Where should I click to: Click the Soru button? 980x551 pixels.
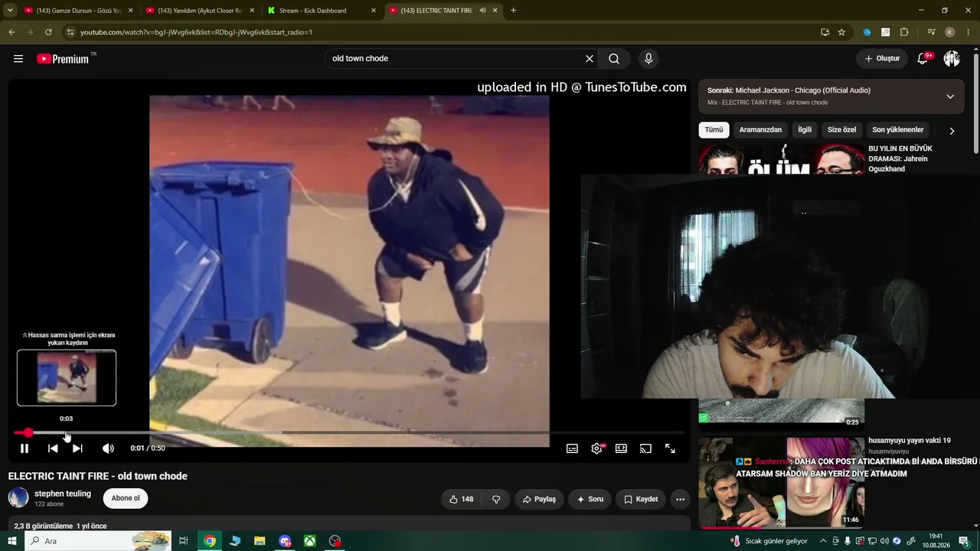[x=590, y=499]
